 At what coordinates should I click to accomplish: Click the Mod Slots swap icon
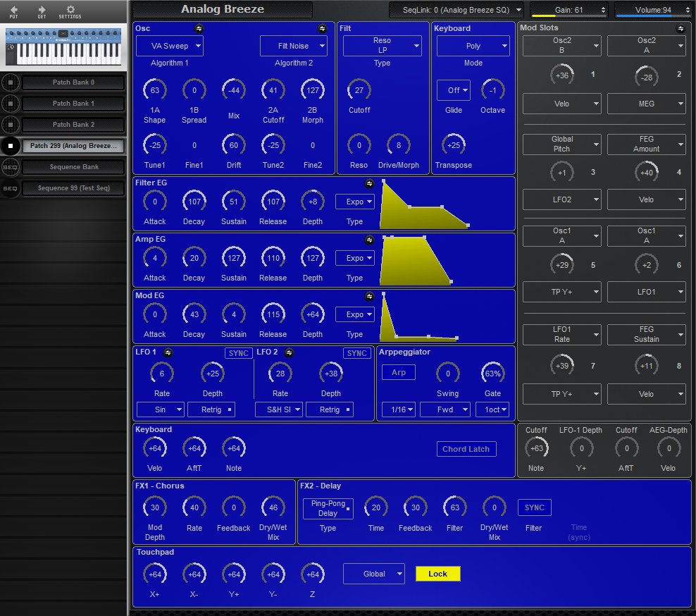click(681, 28)
